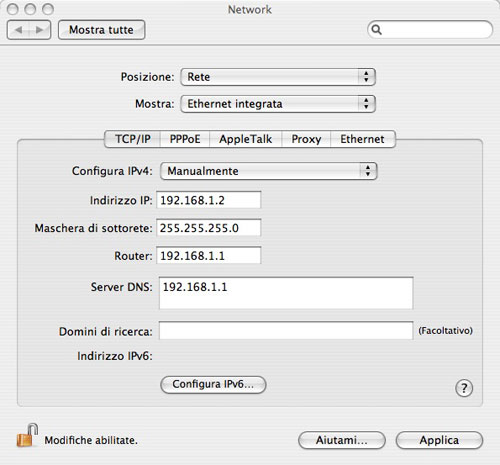This screenshot has width=500, height=465.
Task: Open the Posizione dropdown showing Rete
Action: click(x=278, y=77)
